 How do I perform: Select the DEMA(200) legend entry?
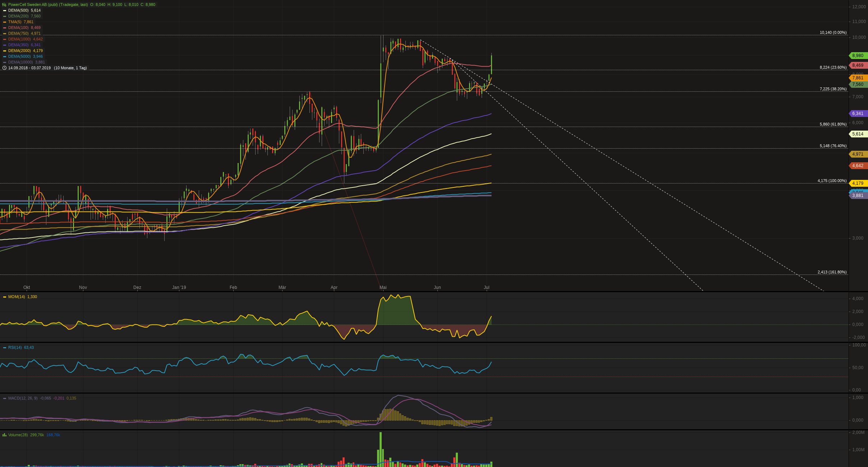[x=19, y=16]
